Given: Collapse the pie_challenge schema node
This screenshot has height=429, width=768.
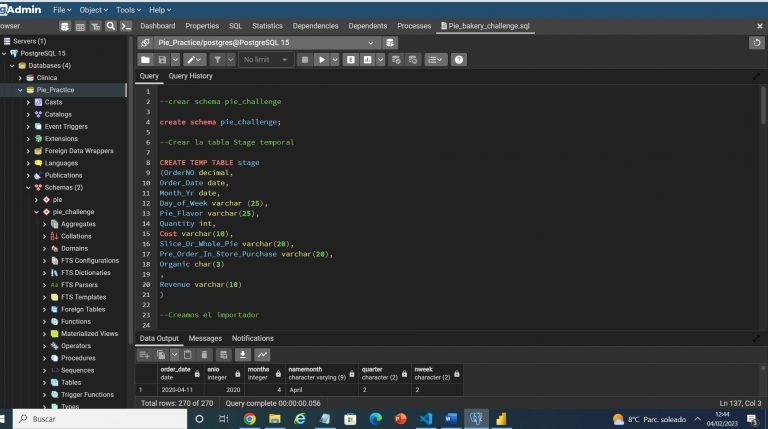Looking at the screenshot, I should [37, 212].
